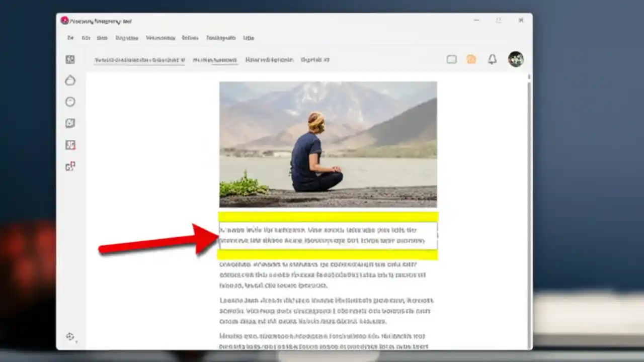Toggle the first sidebar panel icon
Screen dimensions: 644x362
point(70,59)
